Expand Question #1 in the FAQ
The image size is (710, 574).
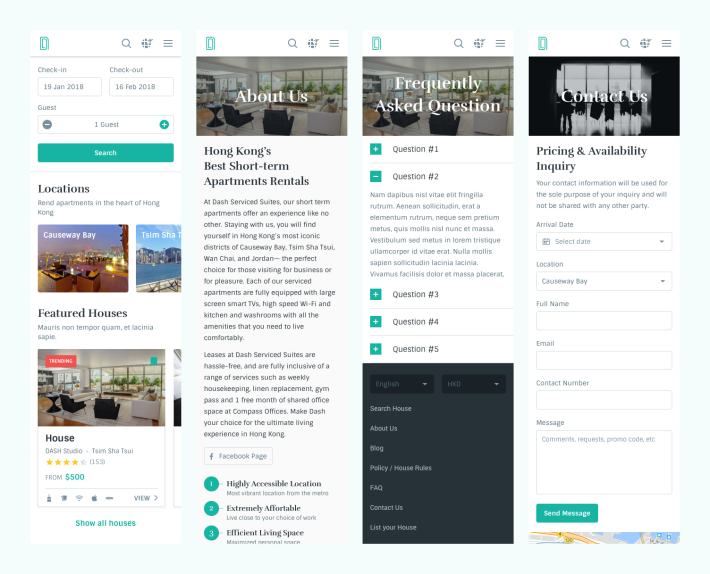click(376, 149)
